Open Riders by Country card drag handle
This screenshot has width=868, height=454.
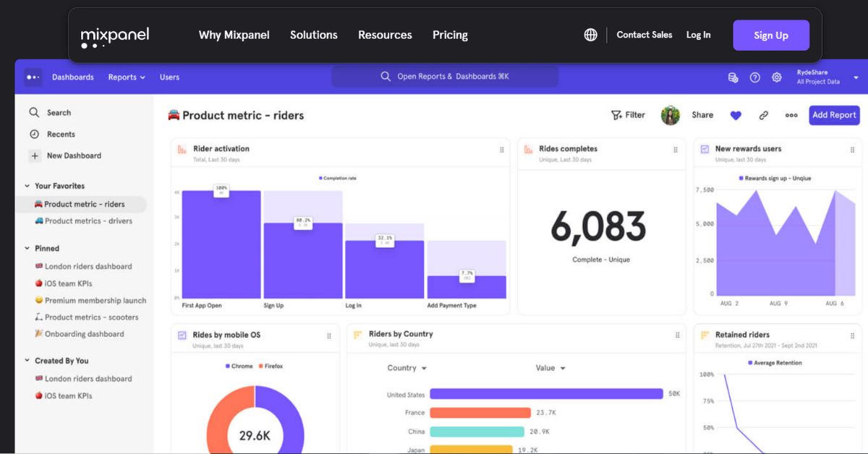pos(678,335)
